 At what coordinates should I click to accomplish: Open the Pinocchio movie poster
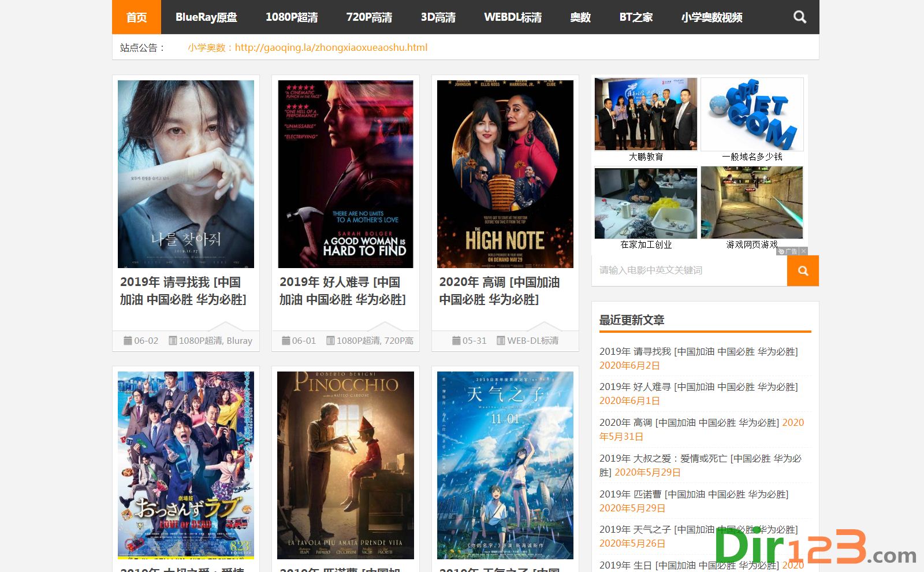tap(345, 465)
